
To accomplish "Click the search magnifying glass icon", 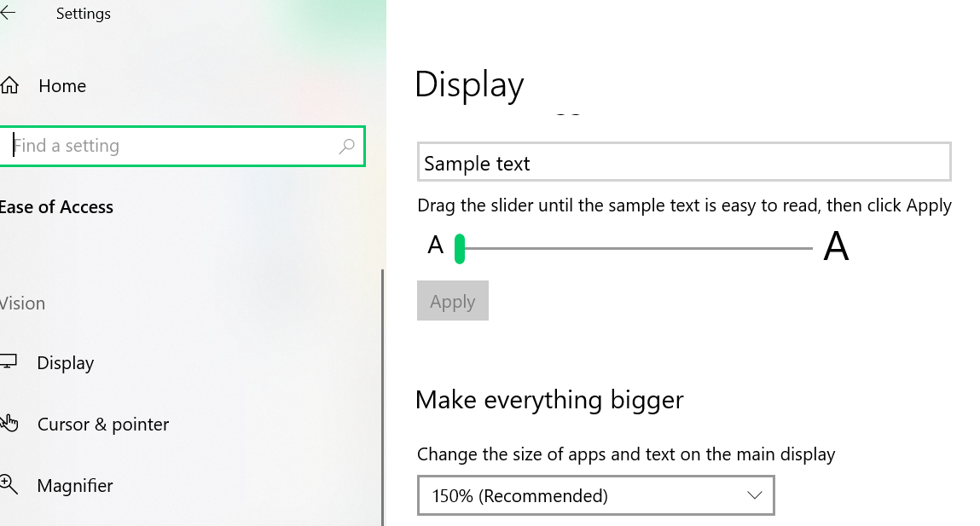I will (346, 147).
